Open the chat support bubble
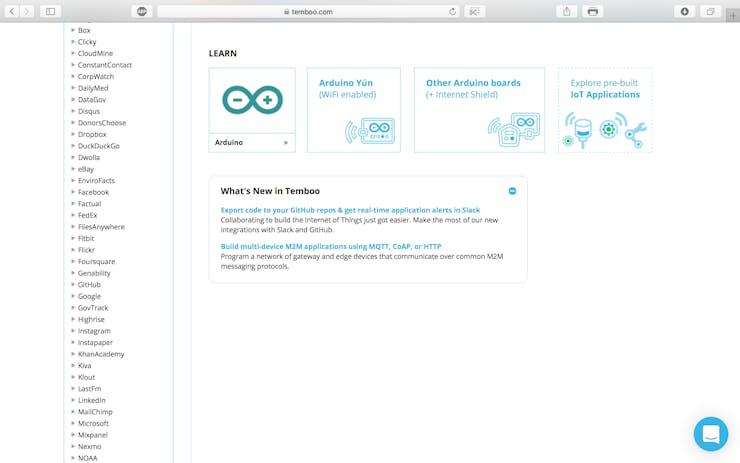The image size is (740, 463). tap(711, 434)
